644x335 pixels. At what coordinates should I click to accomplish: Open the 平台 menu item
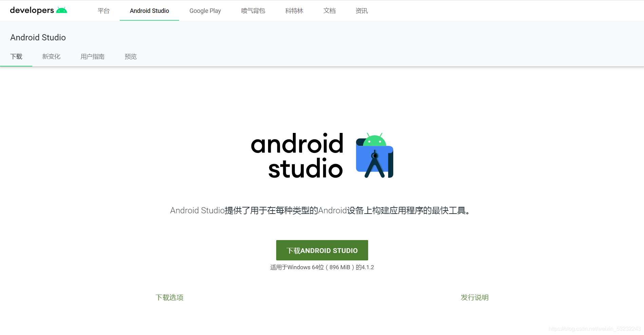pyautogui.click(x=103, y=11)
